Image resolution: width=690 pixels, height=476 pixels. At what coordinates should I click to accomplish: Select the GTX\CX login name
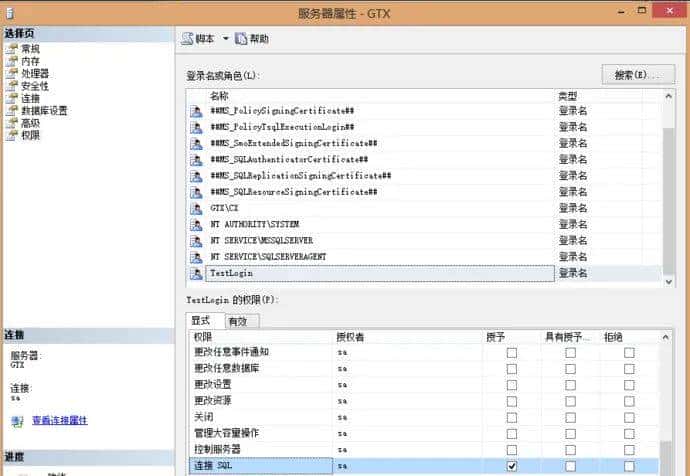(x=224, y=208)
